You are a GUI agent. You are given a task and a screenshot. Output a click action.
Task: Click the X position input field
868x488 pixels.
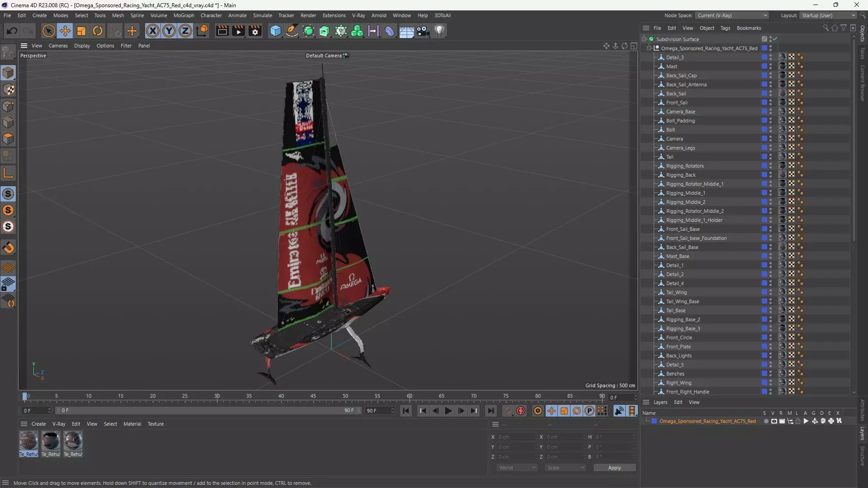click(x=517, y=437)
